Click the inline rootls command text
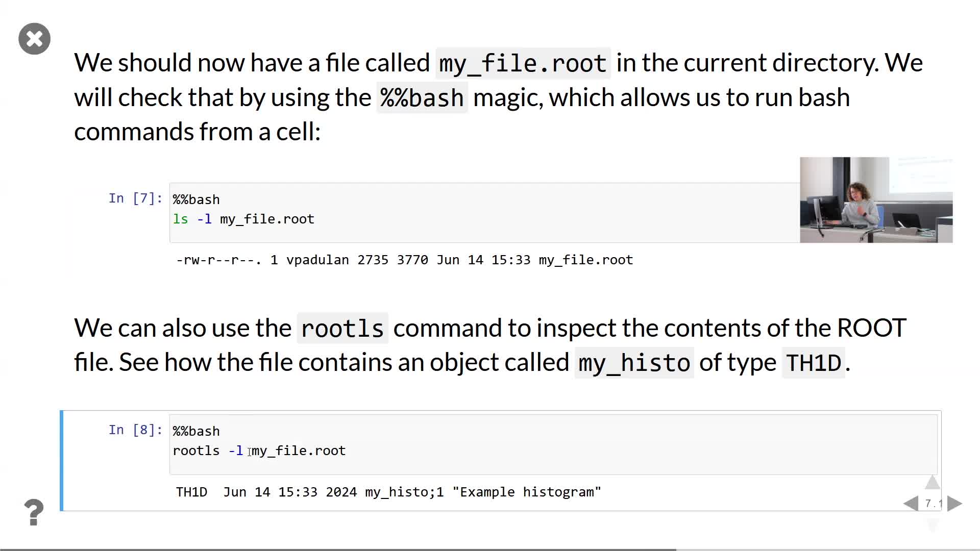This screenshot has width=980, height=551. (x=342, y=329)
